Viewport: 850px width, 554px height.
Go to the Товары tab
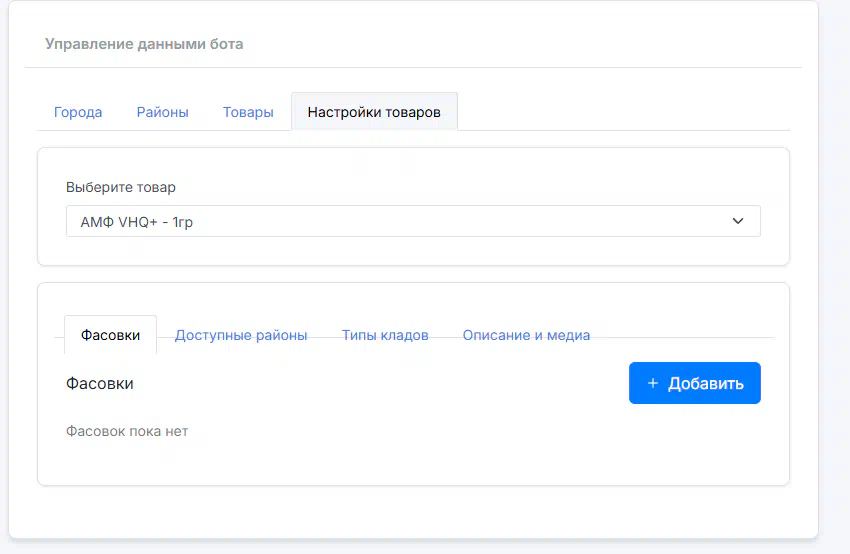tap(248, 112)
